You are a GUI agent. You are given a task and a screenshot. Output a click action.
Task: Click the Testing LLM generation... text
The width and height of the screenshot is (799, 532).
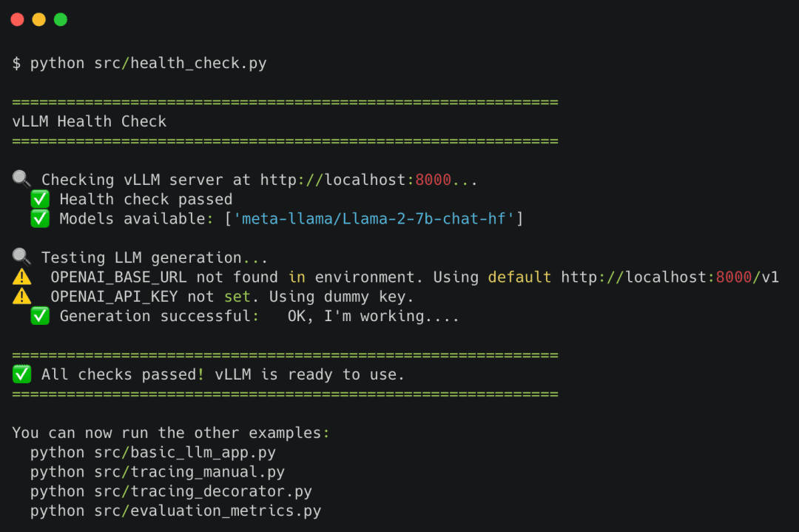coord(155,257)
